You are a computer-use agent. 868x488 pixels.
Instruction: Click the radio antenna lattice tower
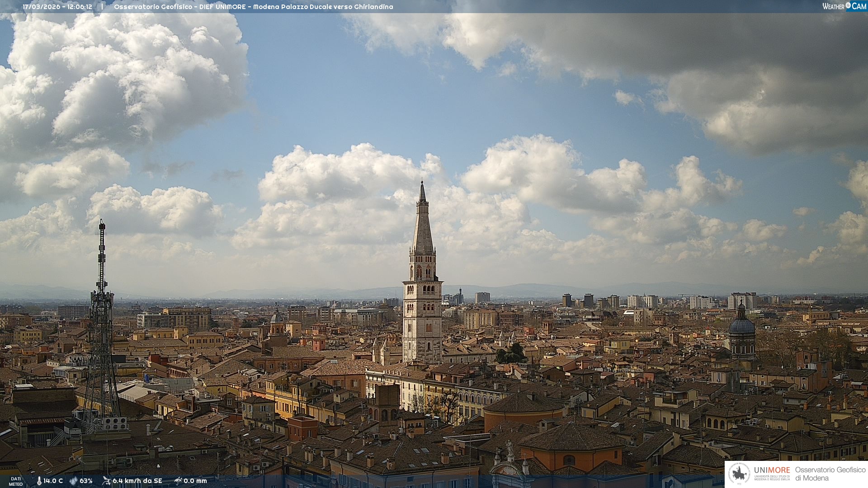pyautogui.click(x=101, y=316)
